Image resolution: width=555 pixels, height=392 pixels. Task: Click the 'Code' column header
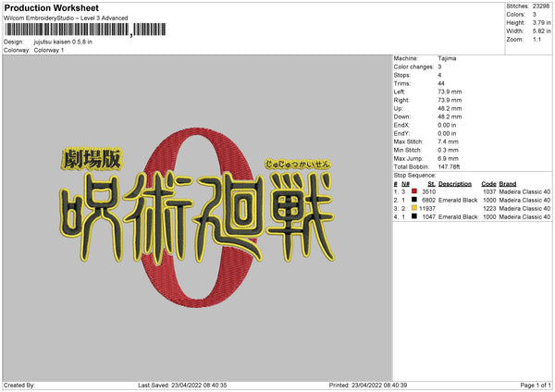(488, 184)
